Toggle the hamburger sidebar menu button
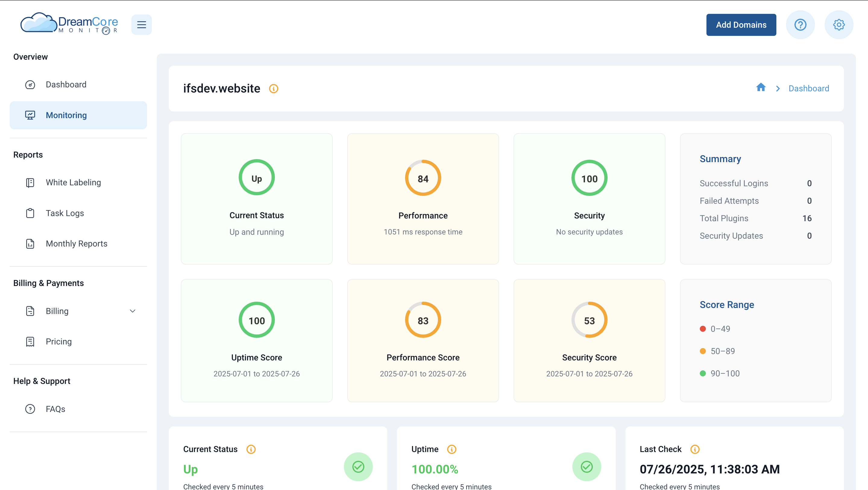Screen dimensions: 868x490 [142, 25]
